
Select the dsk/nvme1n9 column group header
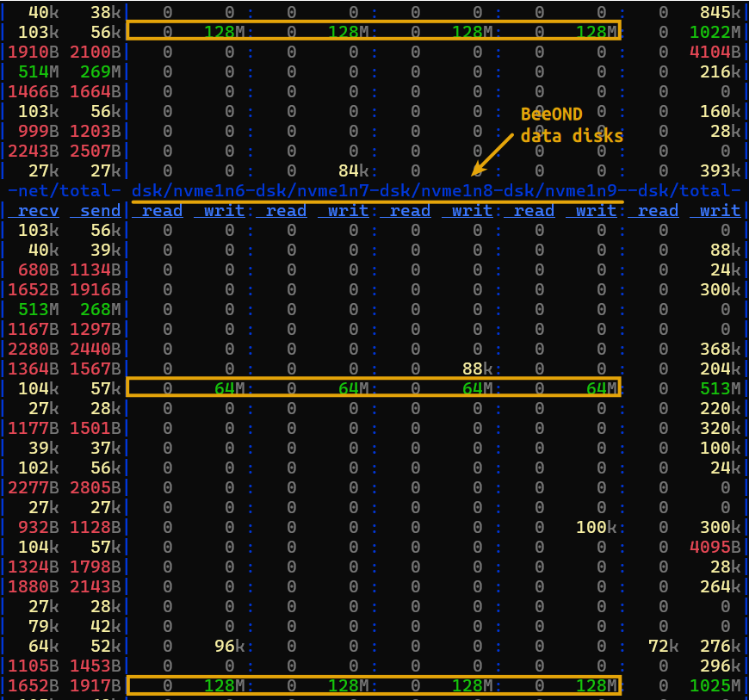tap(560, 190)
